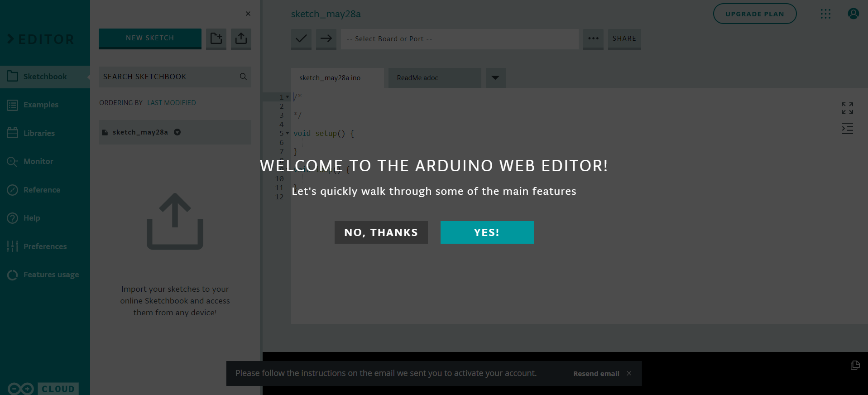Viewport: 868px width, 395px height.
Task: Open the tabs dropdown arrow
Action: [x=496, y=78]
